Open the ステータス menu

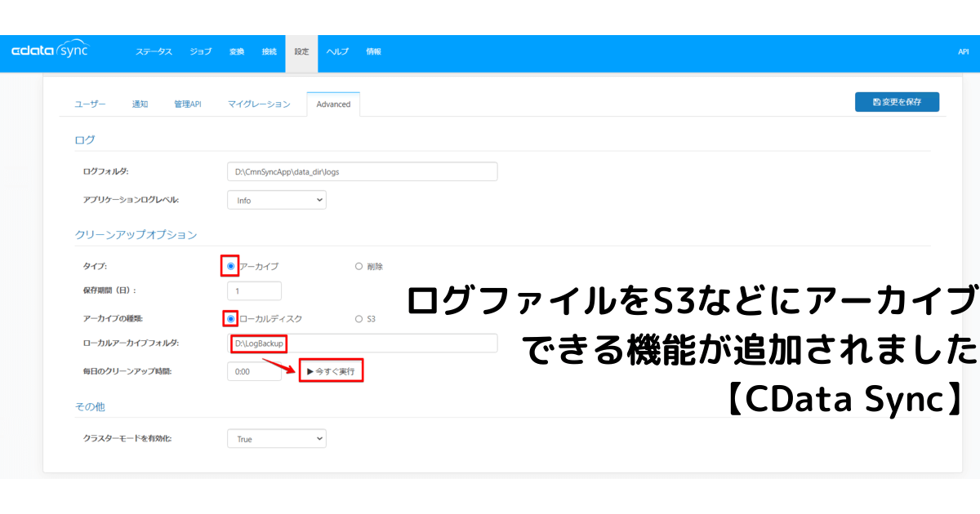[154, 51]
